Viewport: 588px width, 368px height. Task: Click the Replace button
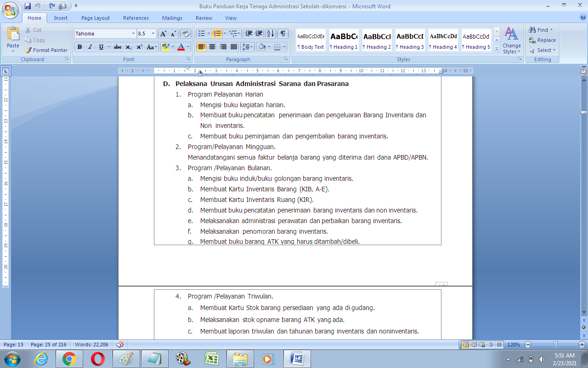543,40
